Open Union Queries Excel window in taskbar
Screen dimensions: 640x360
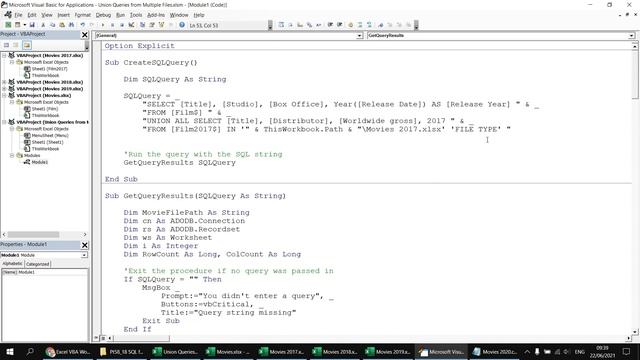(x=176, y=351)
